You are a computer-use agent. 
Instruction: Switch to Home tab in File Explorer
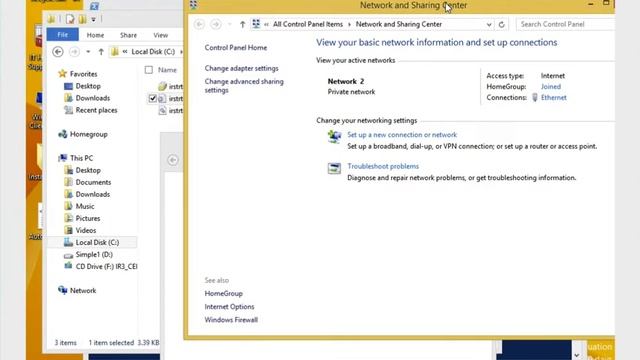[95, 35]
